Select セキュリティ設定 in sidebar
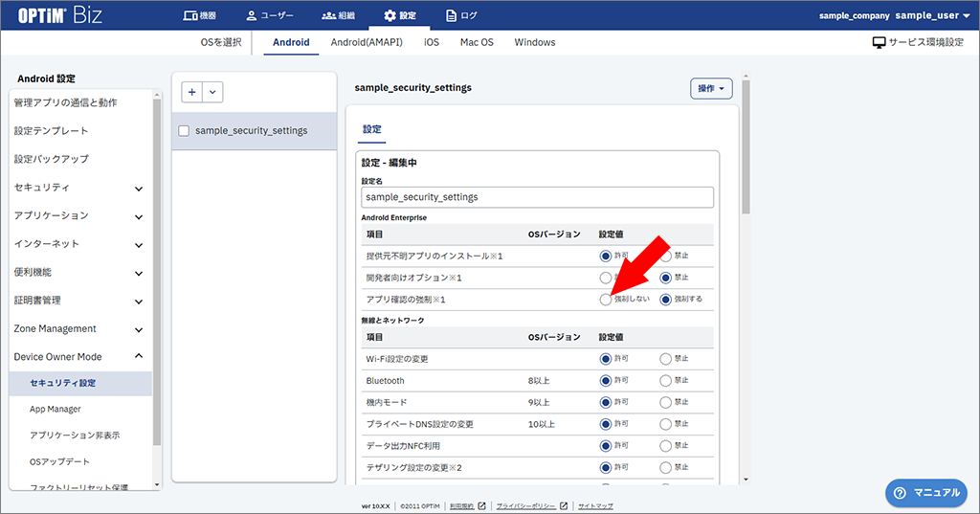 [x=80, y=383]
